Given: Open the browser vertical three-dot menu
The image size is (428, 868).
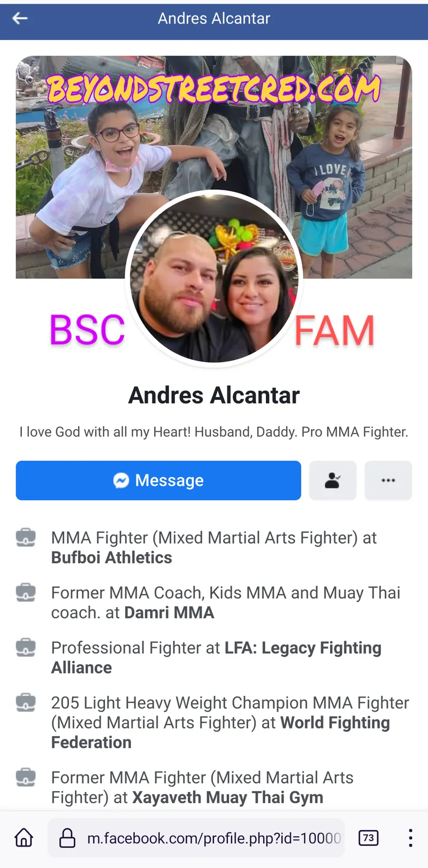Looking at the screenshot, I should tap(410, 838).
